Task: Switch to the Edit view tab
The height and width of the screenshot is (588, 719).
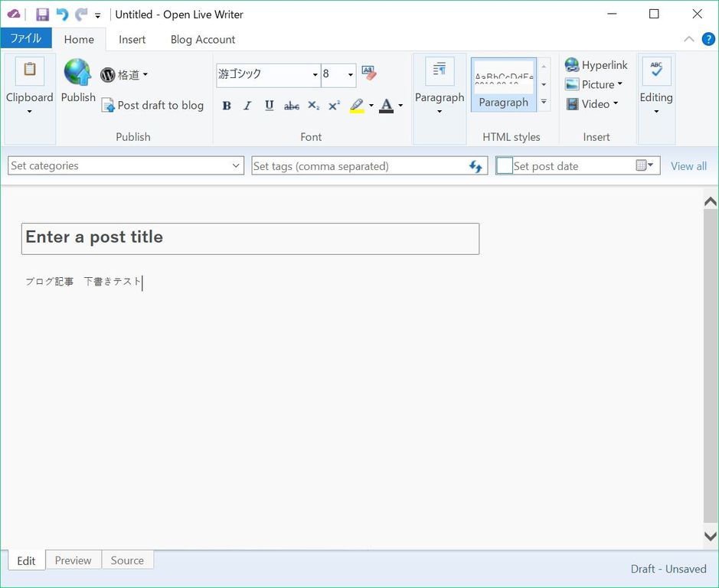Action: click(x=26, y=560)
